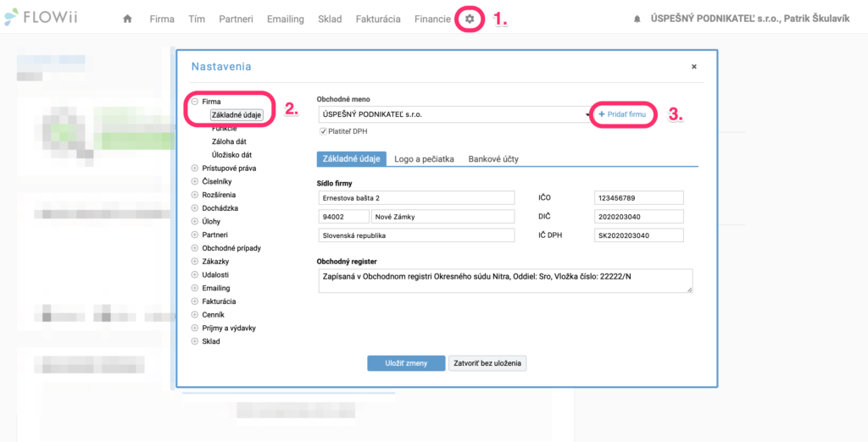This screenshot has width=868, height=442.
Task: Click the IČO input field
Action: tap(639, 198)
